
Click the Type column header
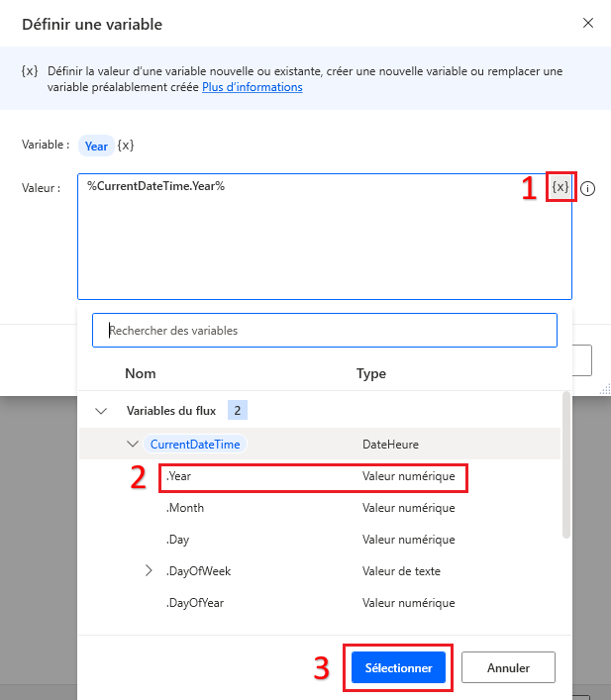click(371, 373)
